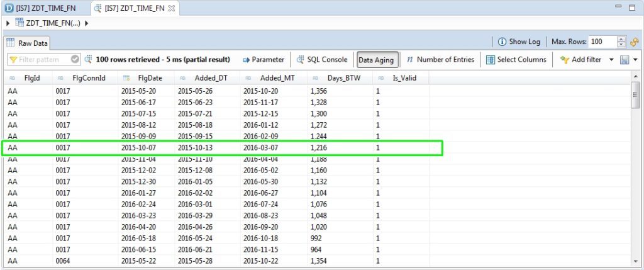Select Added_DT cell 2015-05-28
The image size is (644, 270).
195,261
